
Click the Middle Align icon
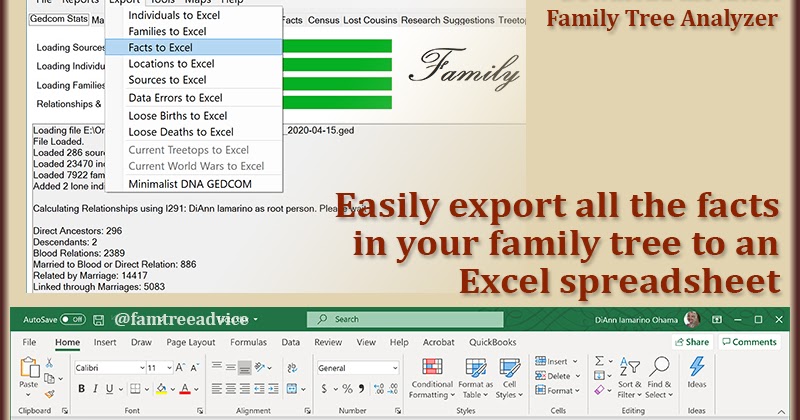pos(231,367)
